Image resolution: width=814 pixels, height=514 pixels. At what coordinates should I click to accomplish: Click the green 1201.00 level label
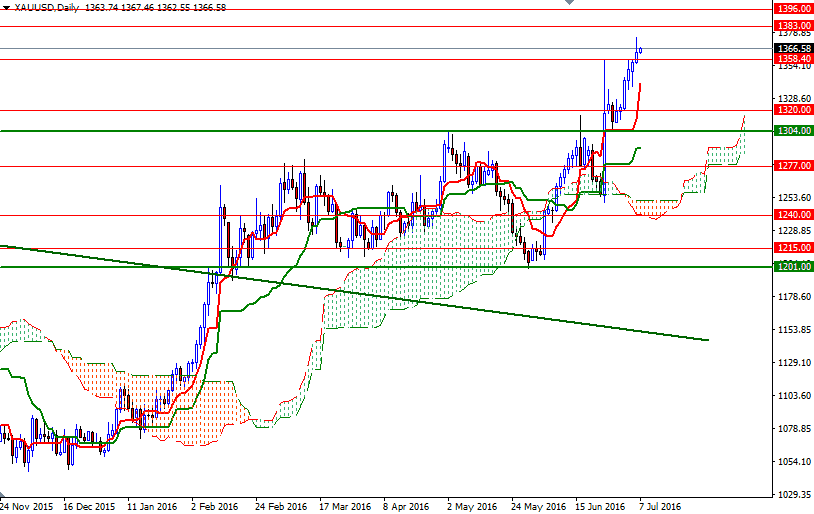pos(793,266)
